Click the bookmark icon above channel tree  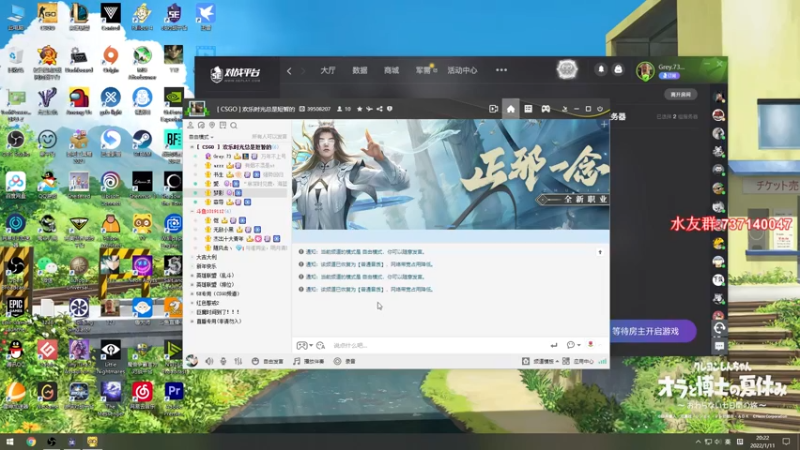tap(223, 125)
